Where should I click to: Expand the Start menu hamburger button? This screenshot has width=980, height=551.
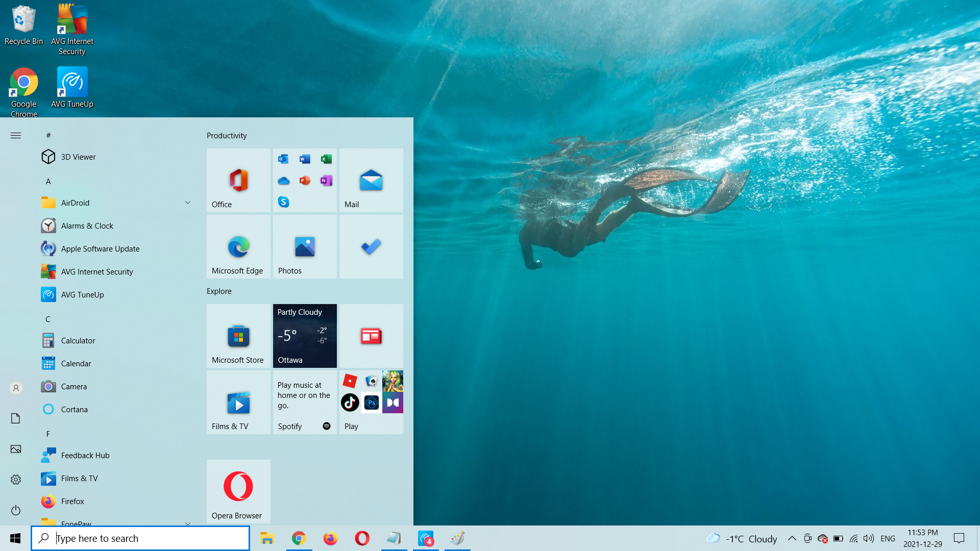(16, 135)
